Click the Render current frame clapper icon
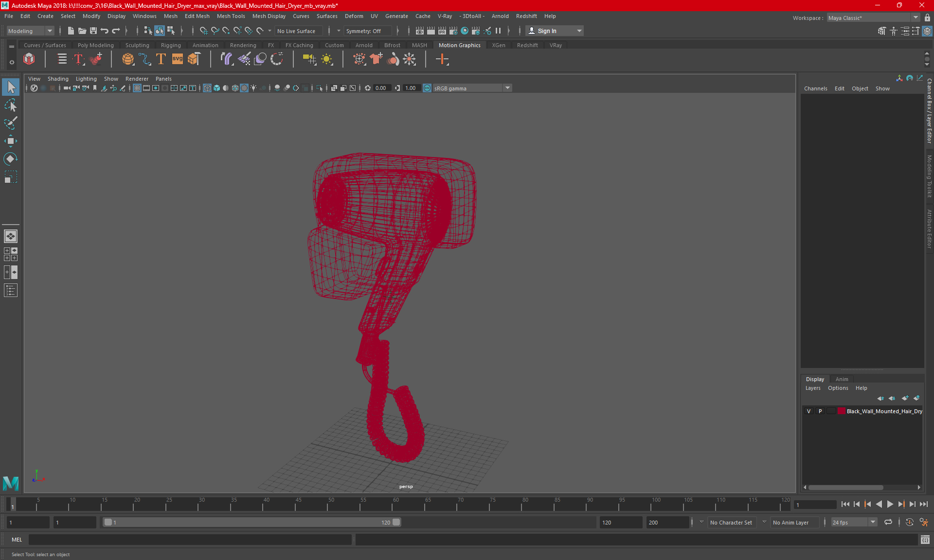Viewport: 934px width, 560px height. tap(431, 31)
